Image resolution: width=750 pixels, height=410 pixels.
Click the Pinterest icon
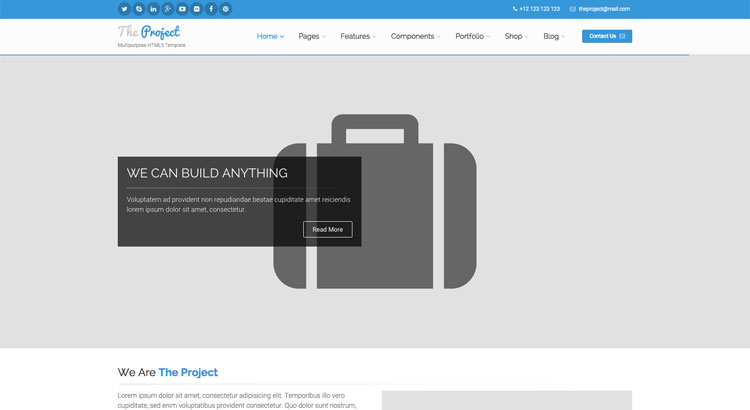[x=226, y=9]
